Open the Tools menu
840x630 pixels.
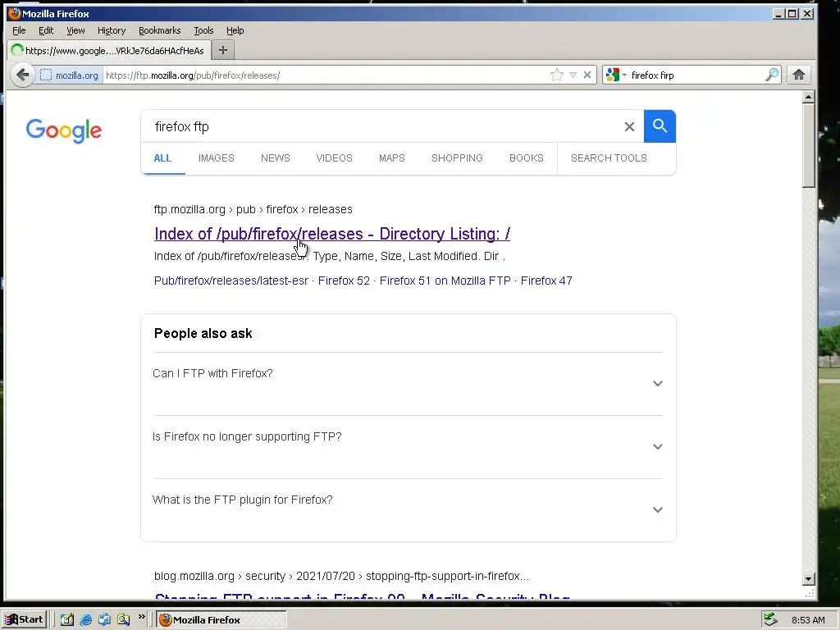pos(203,30)
